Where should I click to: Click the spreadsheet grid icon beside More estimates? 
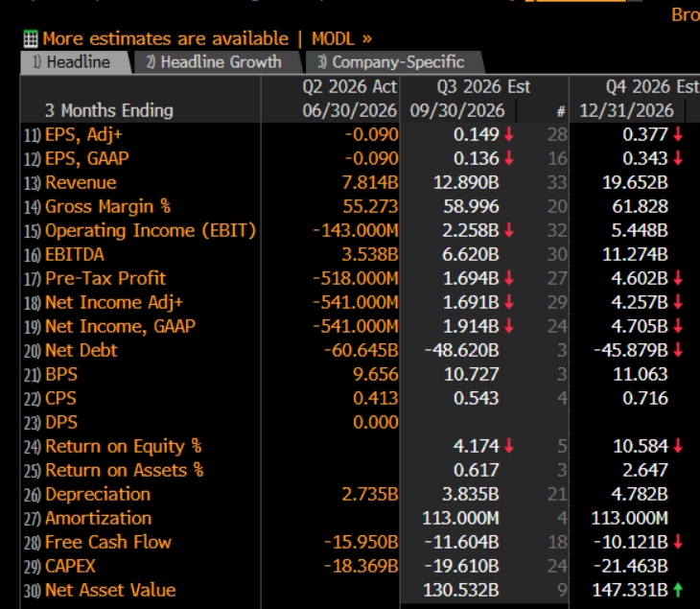(31, 39)
